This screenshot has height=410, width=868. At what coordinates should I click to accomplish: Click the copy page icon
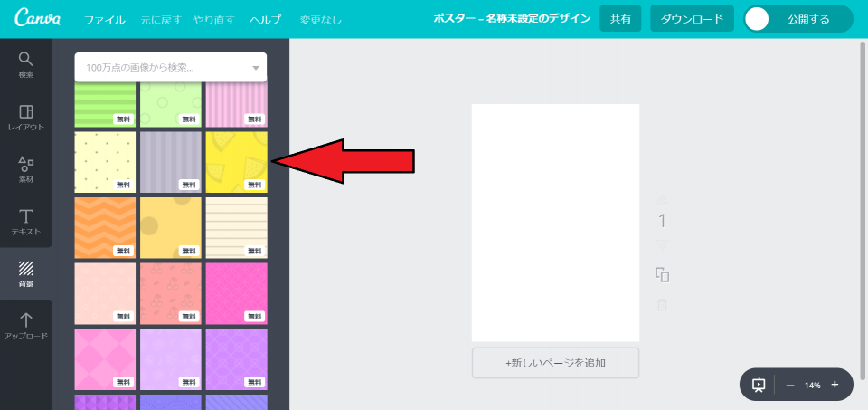pos(662,274)
